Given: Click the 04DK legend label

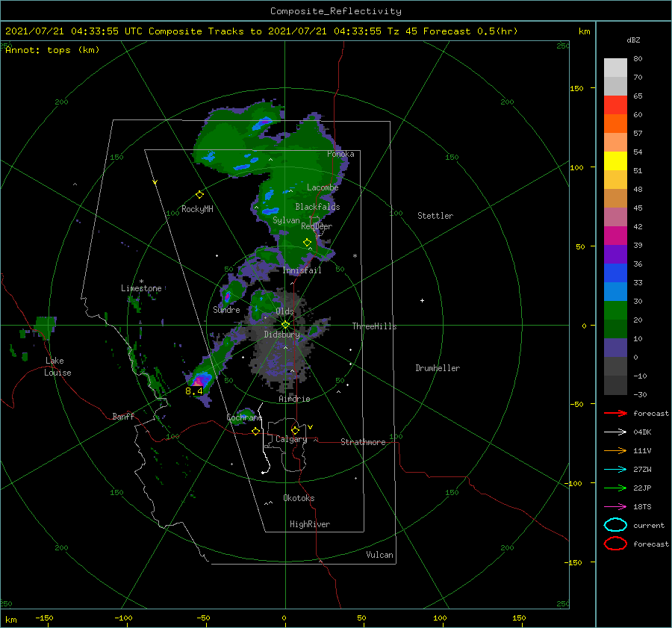Looking at the screenshot, I should tap(642, 432).
